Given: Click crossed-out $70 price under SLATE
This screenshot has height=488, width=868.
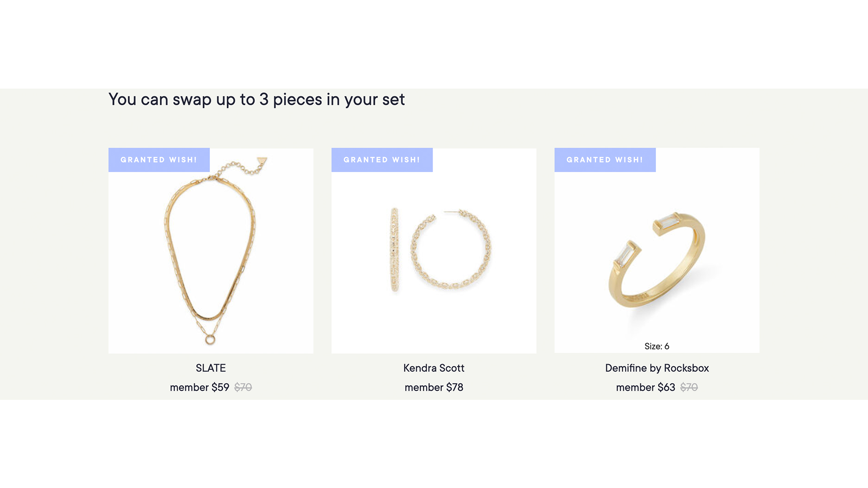Looking at the screenshot, I should pos(243,387).
